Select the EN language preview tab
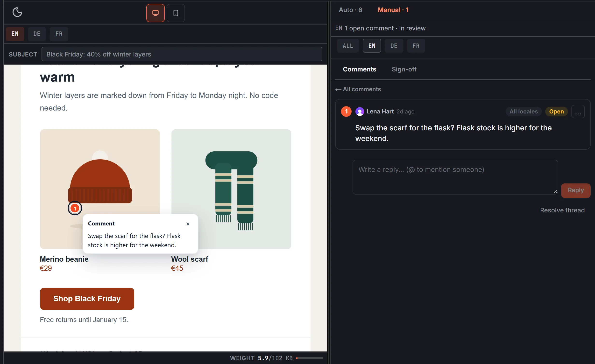 click(x=15, y=34)
